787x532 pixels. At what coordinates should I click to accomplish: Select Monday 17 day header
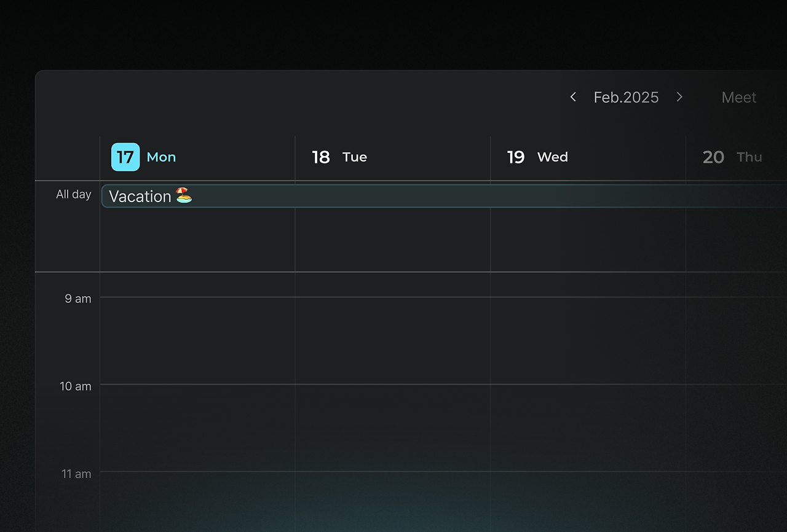(x=144, y=157)
